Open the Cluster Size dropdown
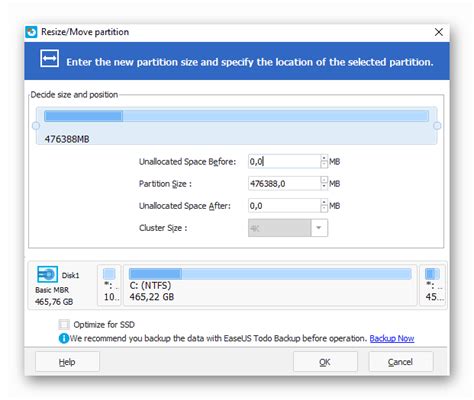Image resolution: width=474 pixels, height=400 pixels. [319, 228]
